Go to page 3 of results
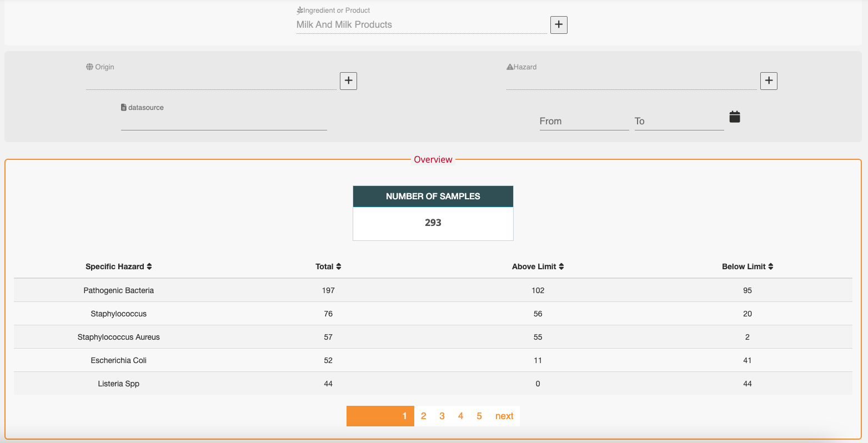The image size is (868, 443). [x=442, y=416]
